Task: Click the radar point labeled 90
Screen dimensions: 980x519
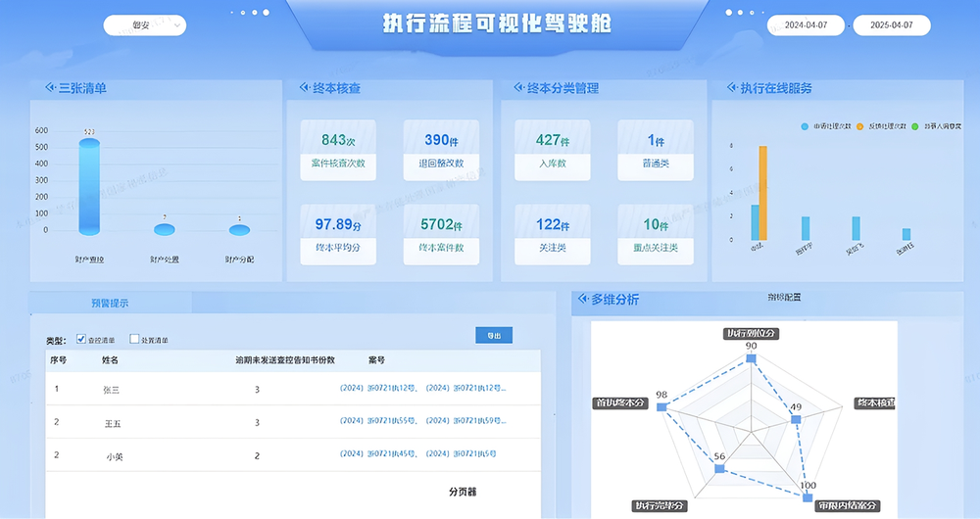Action: click(752, 358)
